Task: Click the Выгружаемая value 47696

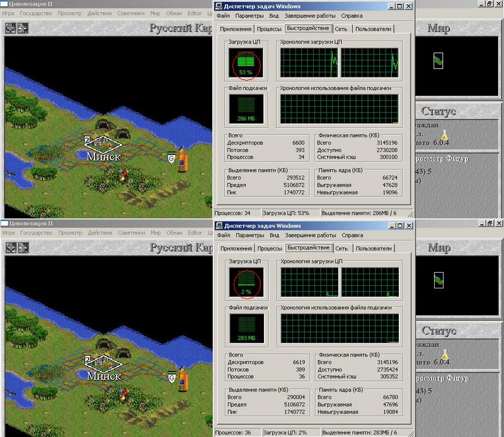Action: pos(390,404)
